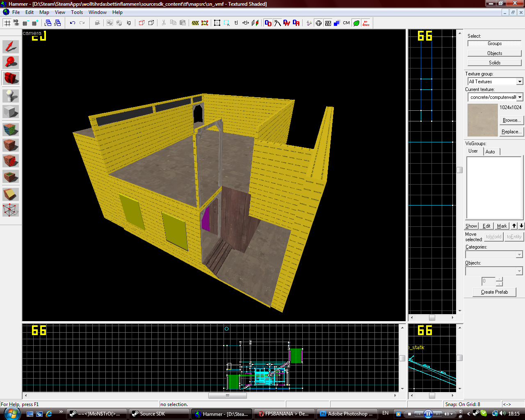This screenshot has height=420, width=525.
Task: Pick the Entity tool lightbulb
Action: (x=11, y=96)
